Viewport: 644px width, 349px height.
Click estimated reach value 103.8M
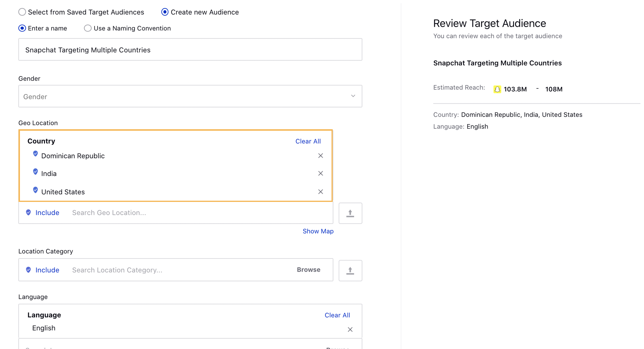(x=515, y=89)
